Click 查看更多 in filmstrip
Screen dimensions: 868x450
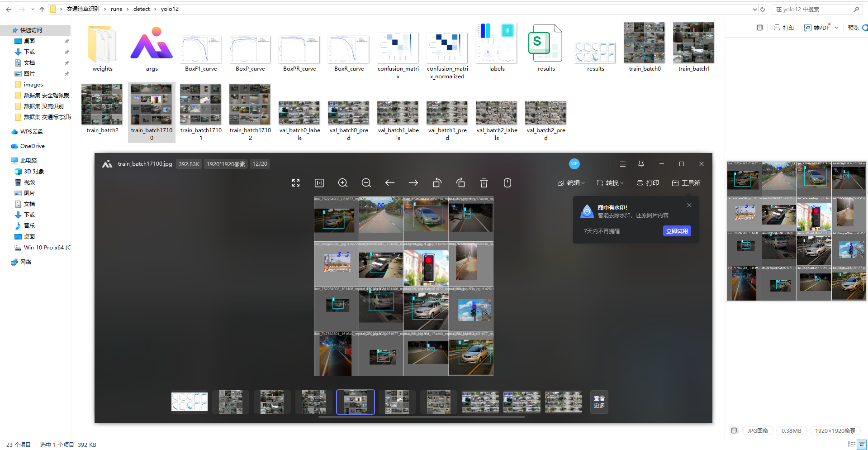[599, 402]
